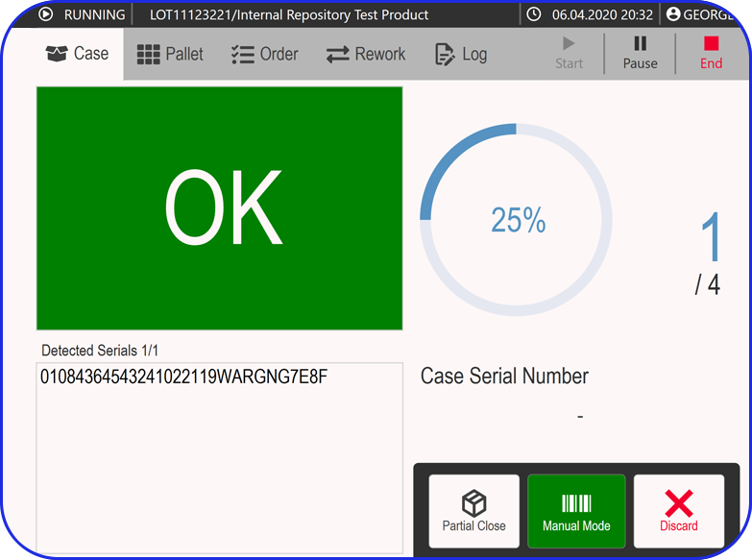Click the running status play icon

pos(45,14)
